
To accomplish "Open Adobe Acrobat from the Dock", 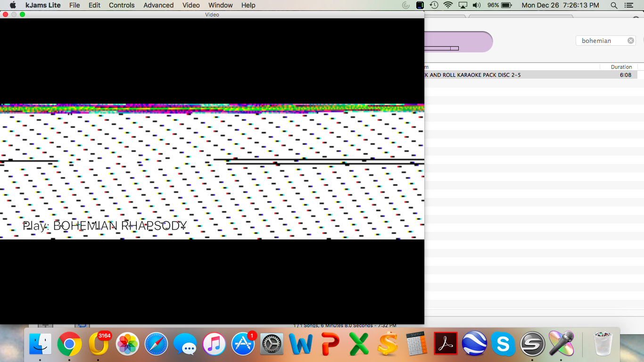I will coord(446,344).
